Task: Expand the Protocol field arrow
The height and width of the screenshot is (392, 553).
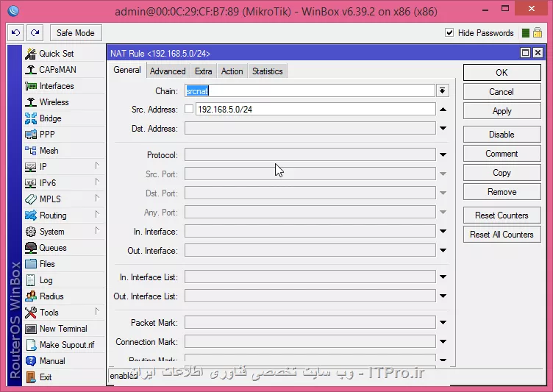Action: pos(443,155)
